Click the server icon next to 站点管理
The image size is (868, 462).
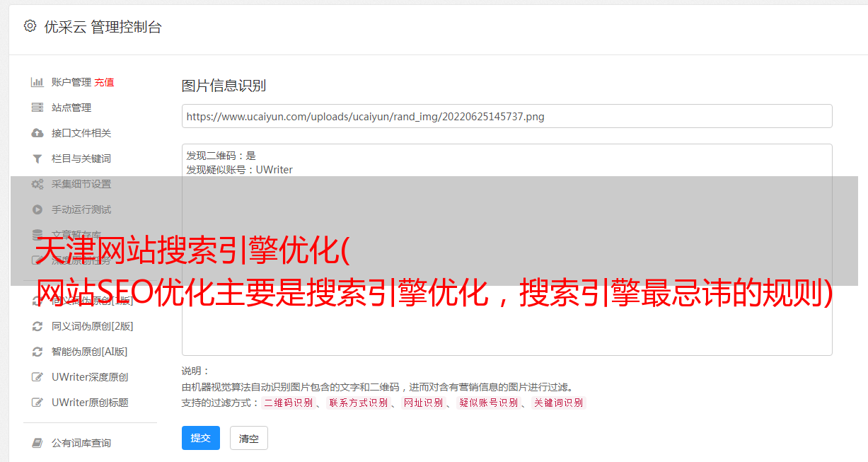pos(37,108)
